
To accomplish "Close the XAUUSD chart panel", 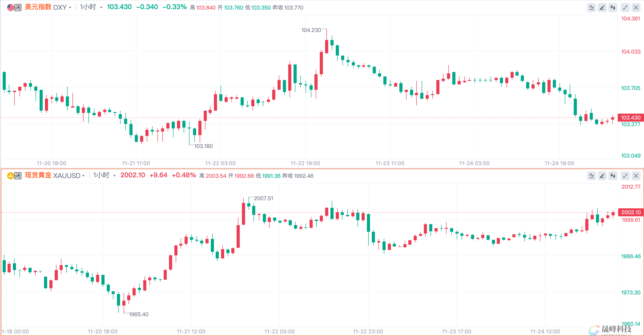I will coord(636,176).
